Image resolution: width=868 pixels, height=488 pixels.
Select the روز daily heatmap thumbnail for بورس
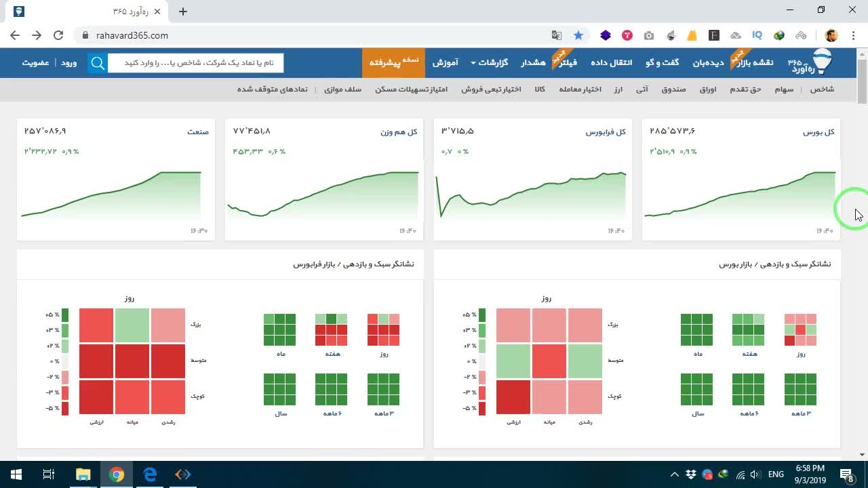[800, 330]
